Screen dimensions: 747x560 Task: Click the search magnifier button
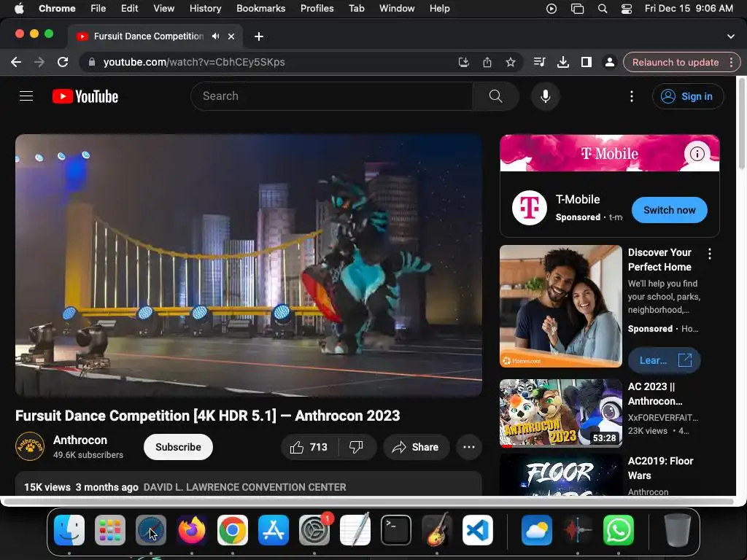(495, 96)
